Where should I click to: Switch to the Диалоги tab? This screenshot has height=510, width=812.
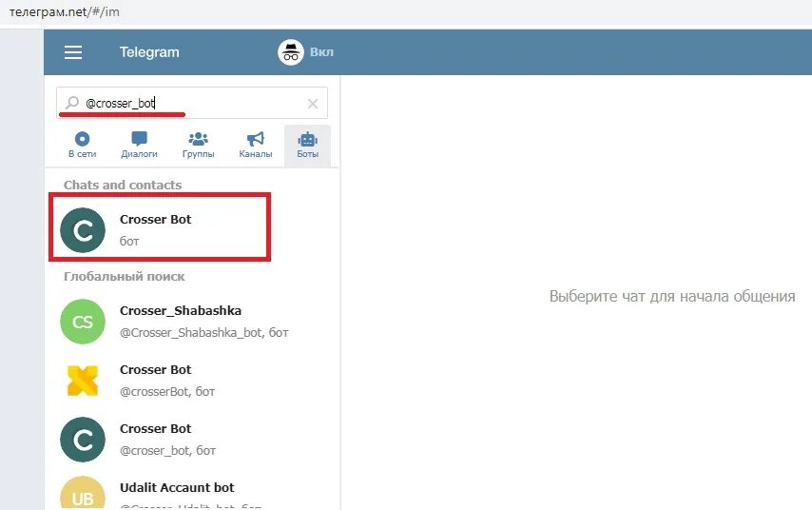click(x=140, y=146)
